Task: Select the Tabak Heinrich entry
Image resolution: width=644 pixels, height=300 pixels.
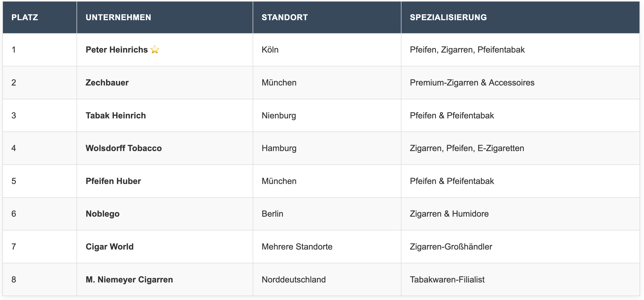Action: pos(116,115)
